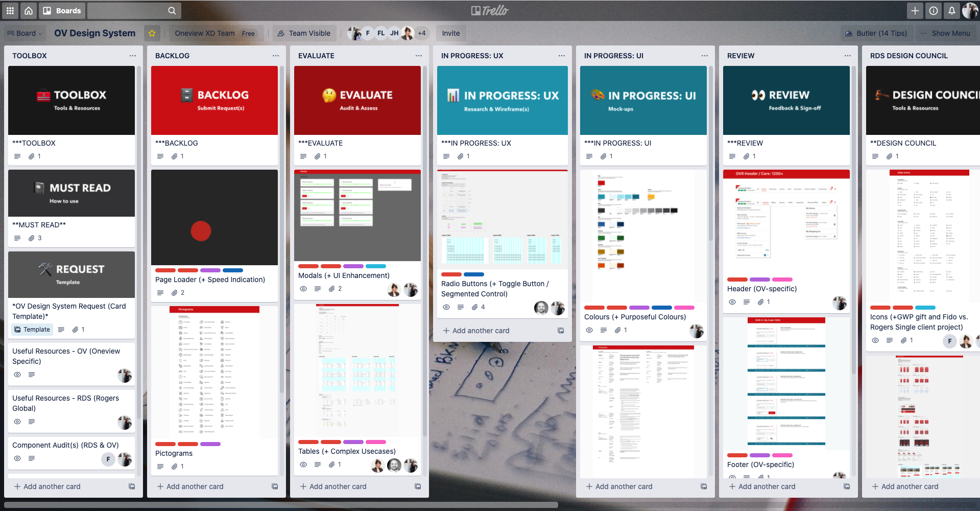Click the JH member avatar

(x=394, y=33)
